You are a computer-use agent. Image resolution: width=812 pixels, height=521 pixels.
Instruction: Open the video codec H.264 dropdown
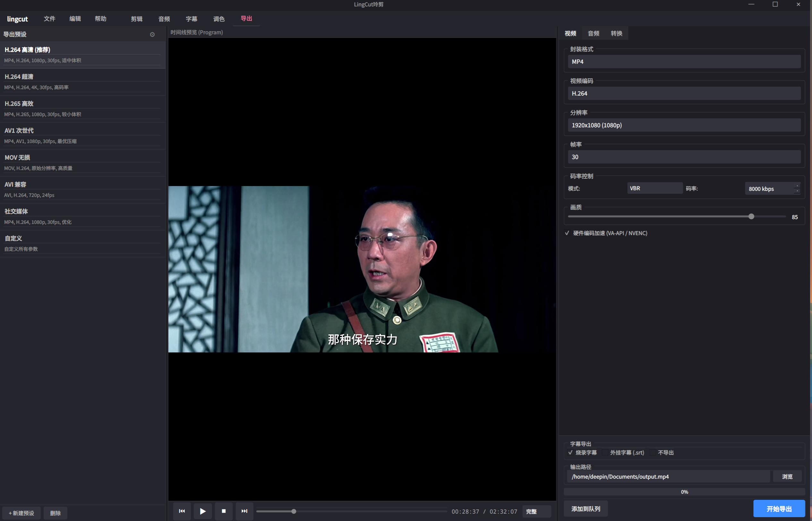pyautogui.click(x=684, y=93)
